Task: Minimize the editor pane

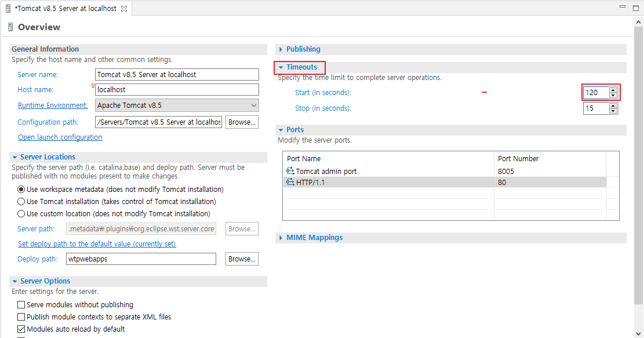Action: point(623,7)
